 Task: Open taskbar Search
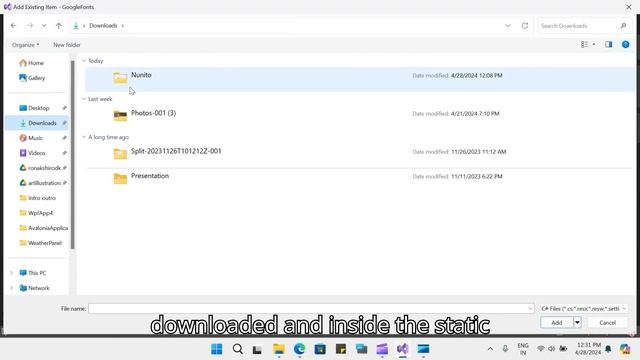tap(238, 349)
